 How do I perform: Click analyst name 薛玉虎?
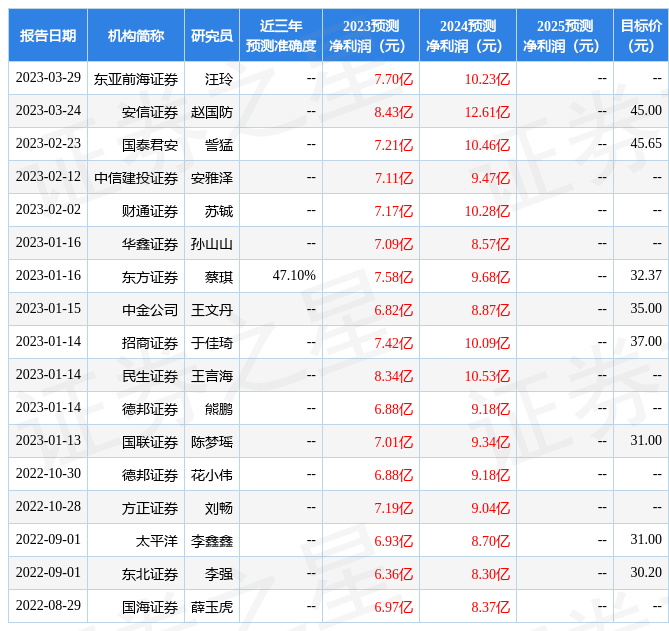[212, 606]
